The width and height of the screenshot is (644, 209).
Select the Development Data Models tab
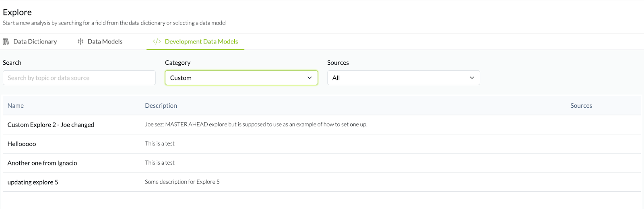[201, 41]
